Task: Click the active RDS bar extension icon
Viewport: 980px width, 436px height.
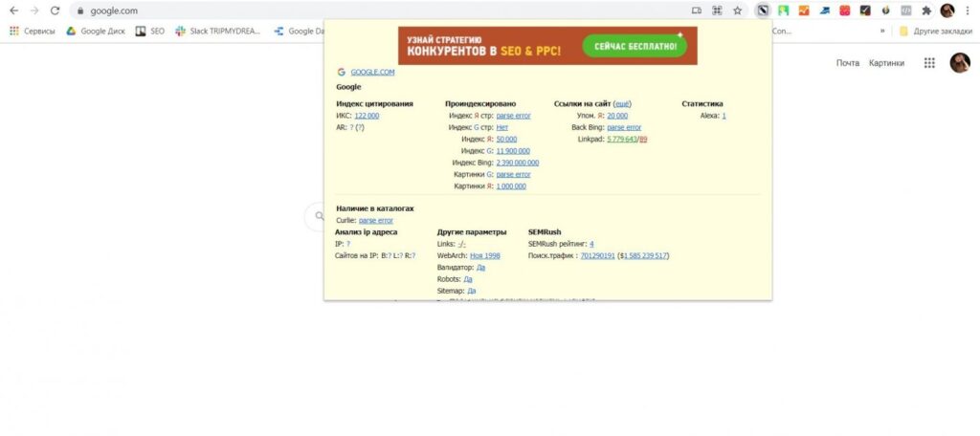Action: [x=762, y=11]
